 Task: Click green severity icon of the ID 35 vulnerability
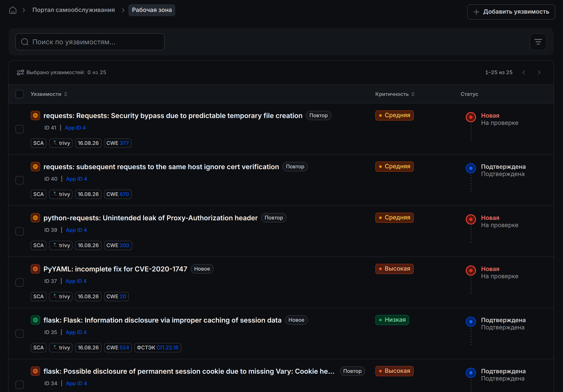click(x=35, y=320)
